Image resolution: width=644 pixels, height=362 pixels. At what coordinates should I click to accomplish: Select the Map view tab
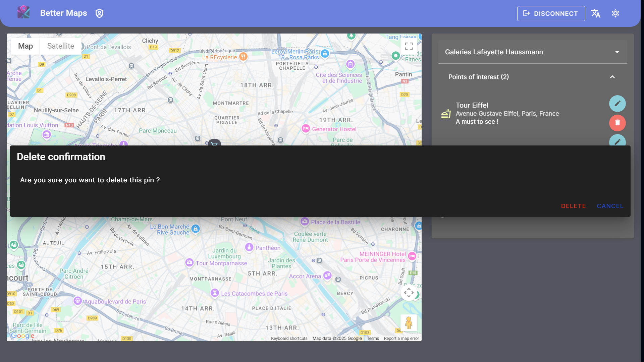coord(25,46)
